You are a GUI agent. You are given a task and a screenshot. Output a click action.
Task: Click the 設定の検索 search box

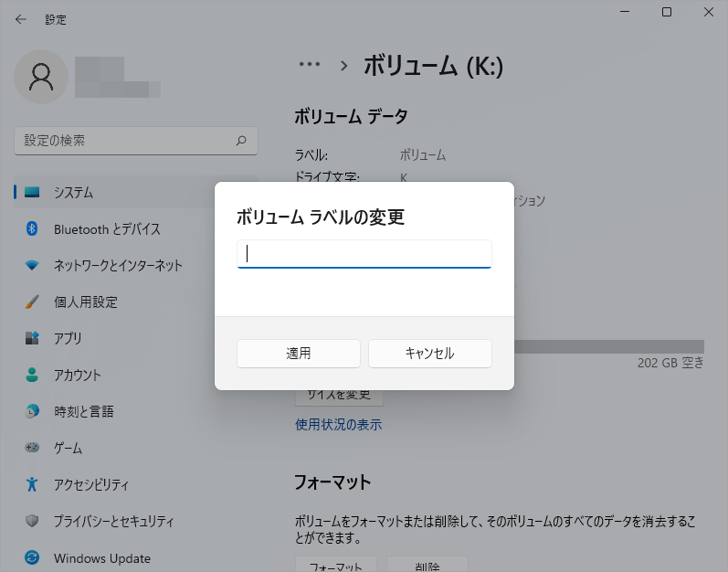(x=136, y=141)
